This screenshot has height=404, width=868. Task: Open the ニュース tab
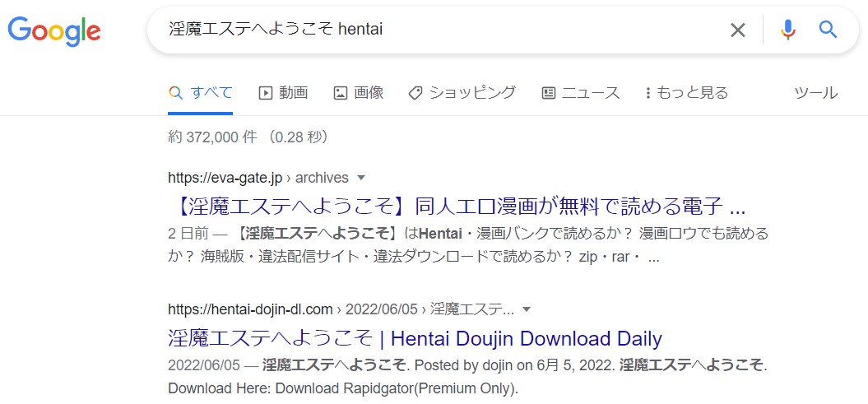click(x=581, y=92)
